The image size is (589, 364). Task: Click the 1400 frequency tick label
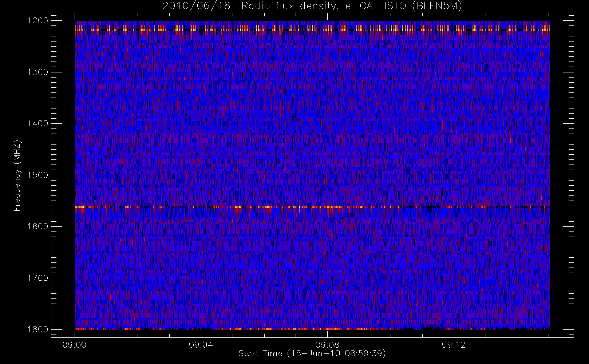click(38, 123)
